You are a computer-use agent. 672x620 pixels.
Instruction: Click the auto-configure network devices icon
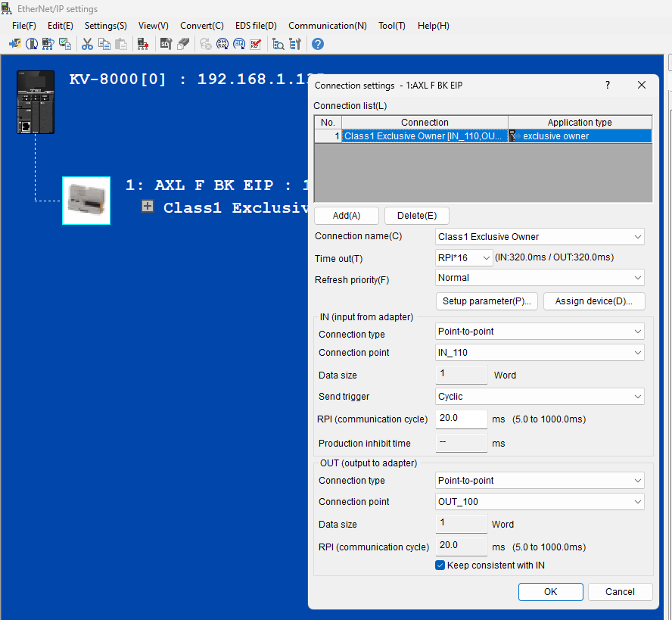(48, 44)
